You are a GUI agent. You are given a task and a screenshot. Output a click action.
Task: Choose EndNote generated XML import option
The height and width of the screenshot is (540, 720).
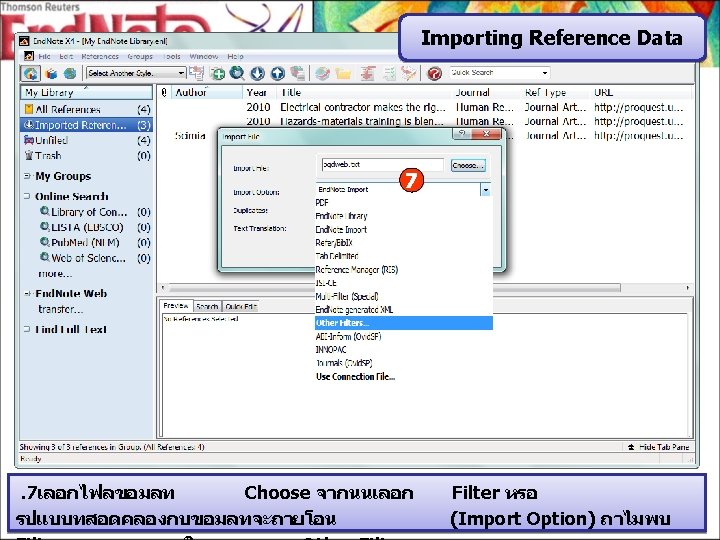pos(404,309)
